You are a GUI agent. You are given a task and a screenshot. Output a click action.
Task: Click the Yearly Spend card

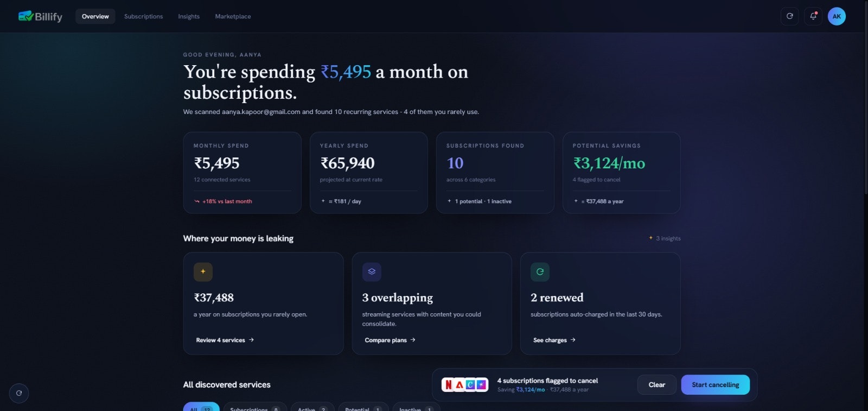point(368,173)
